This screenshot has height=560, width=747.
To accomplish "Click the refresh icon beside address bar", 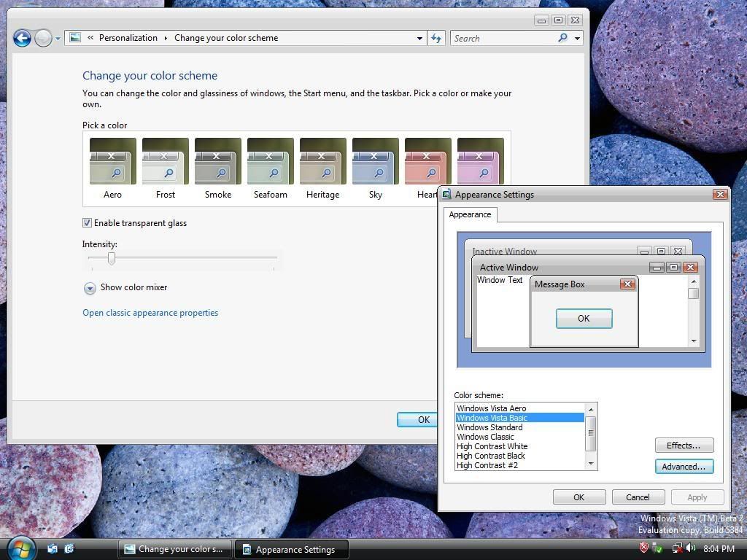I will pyautogui.click(x=436, y=38).
